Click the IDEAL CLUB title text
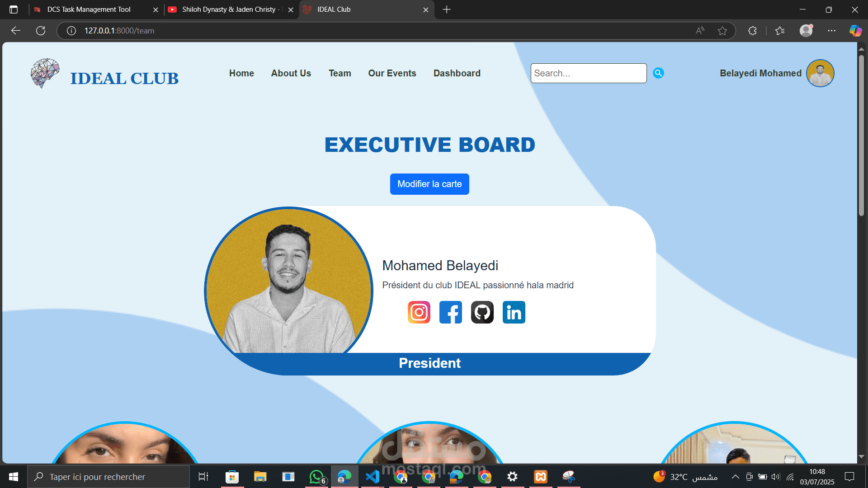 tap(124, 78)
